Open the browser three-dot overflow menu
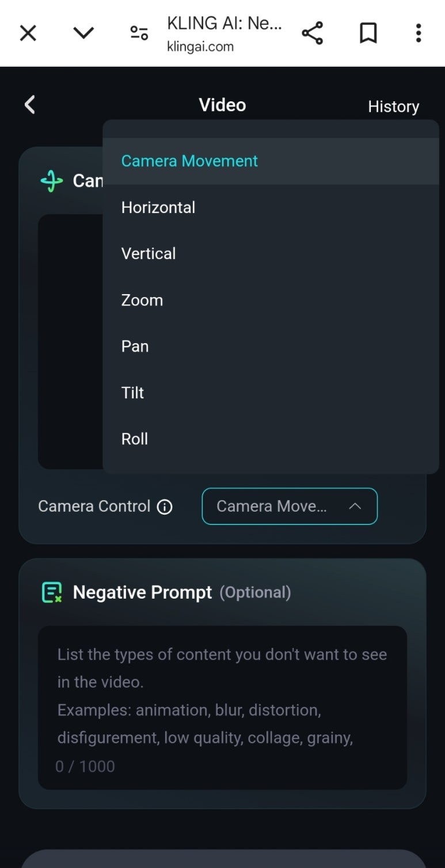Screen dimensions: 445x868 (x=419, y=33)
